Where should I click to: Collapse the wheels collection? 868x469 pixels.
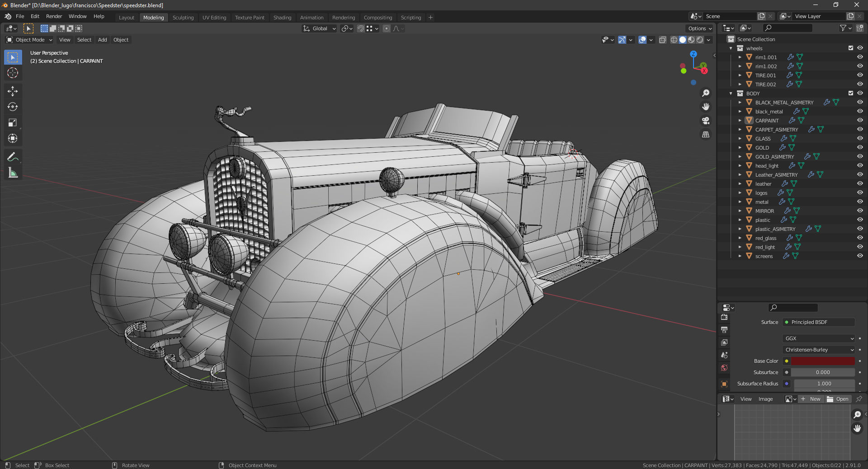pos(731,48)
